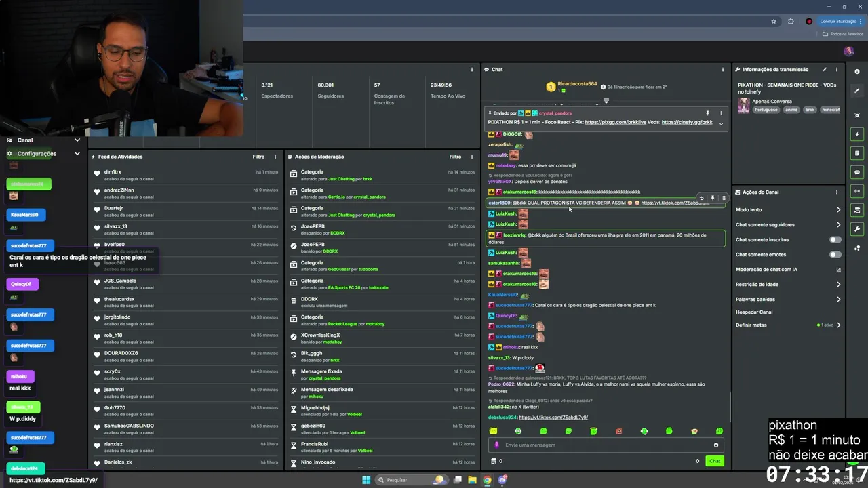Open Chrome extensions puzzle icon
The height and width of the screenshot is (488, 868).
pyautogui.click(x=791, y=21)
